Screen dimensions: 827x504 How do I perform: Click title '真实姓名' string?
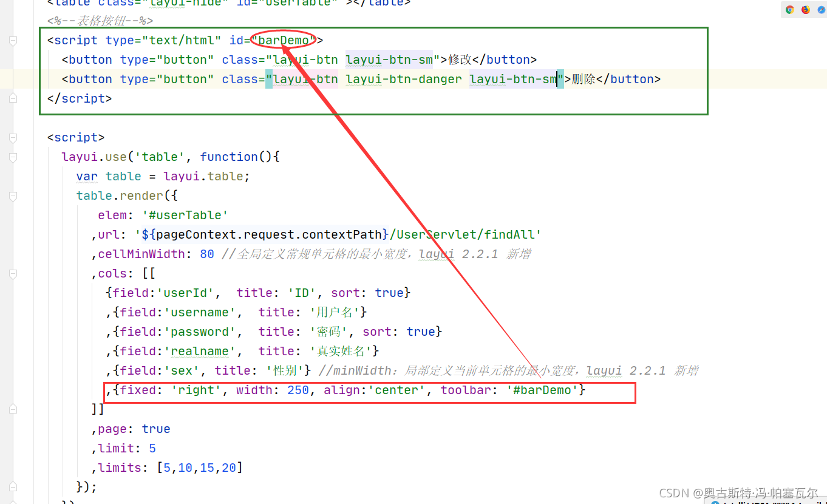[341, 351]
